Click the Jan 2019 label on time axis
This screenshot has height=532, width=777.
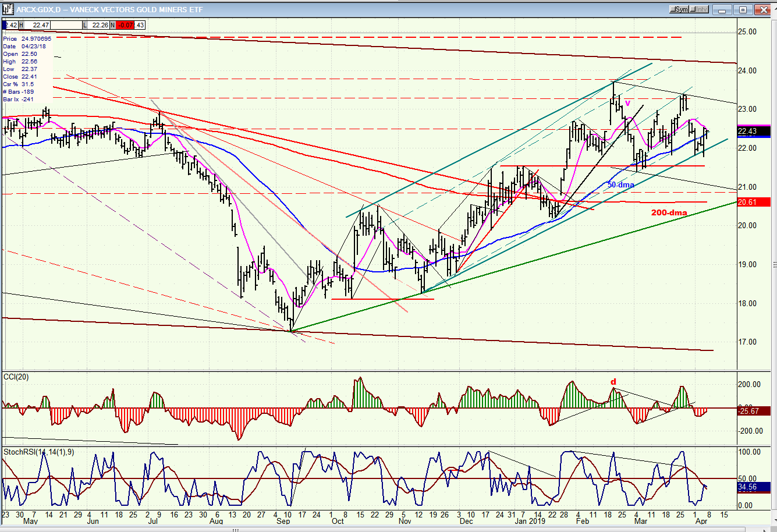[528, 521]
